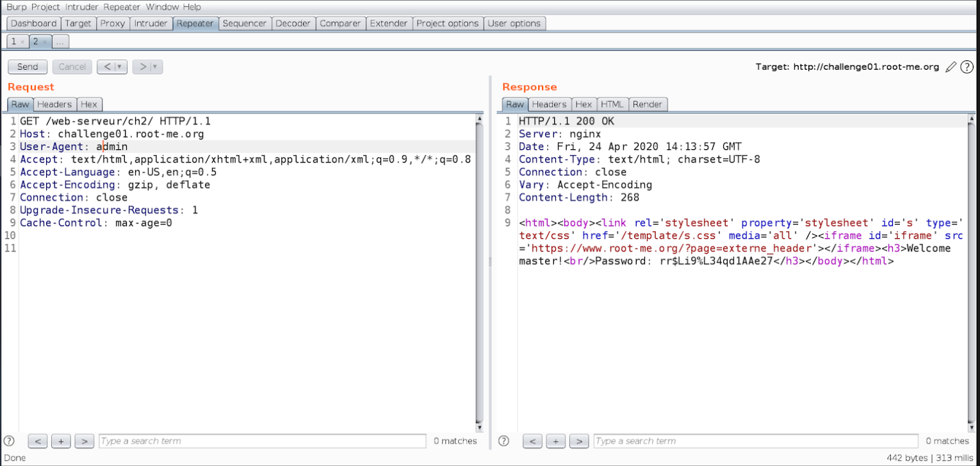Switch Request view to Hex
The height and width of the screenshot is (466, 980).
(x=88, y=104)
